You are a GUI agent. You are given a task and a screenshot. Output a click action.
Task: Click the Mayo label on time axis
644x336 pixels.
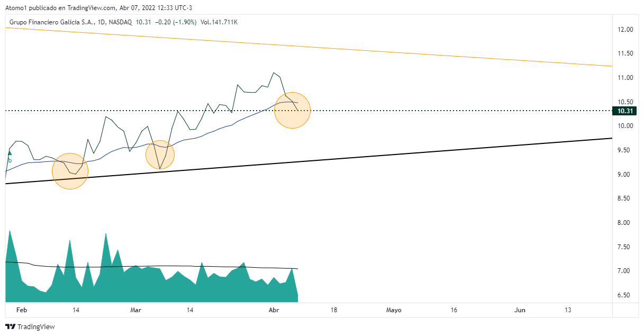point(394,310)
